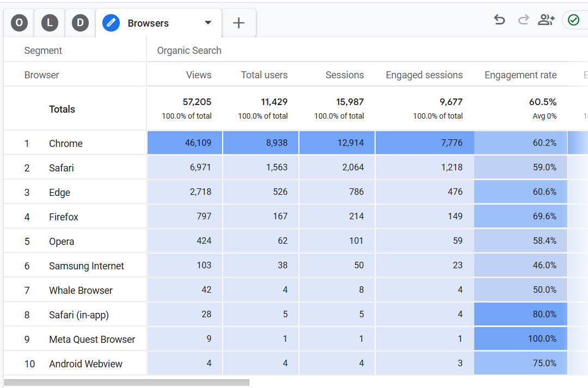The width and height of the screenshot is (588, 388).
Task: Click the Sessions column header
Action: tap(344, 75)
